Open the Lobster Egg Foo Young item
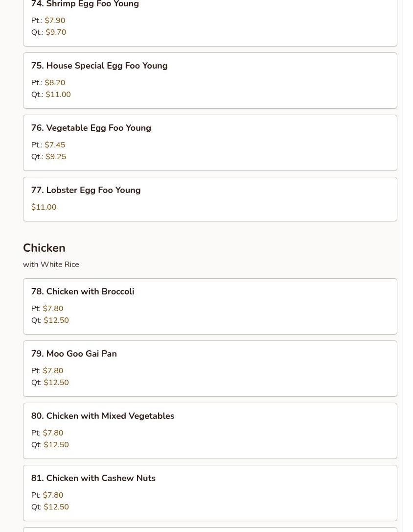 tap(86, 190)
